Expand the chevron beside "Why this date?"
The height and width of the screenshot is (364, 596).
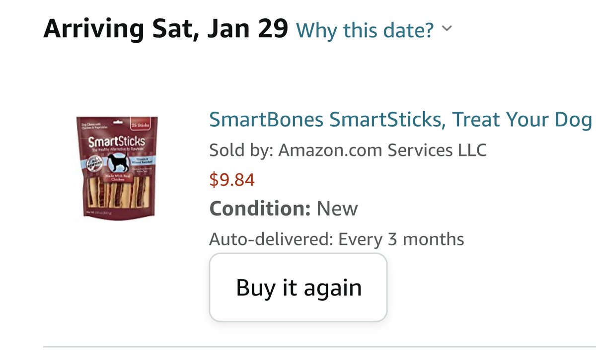[x=447, y=29]
